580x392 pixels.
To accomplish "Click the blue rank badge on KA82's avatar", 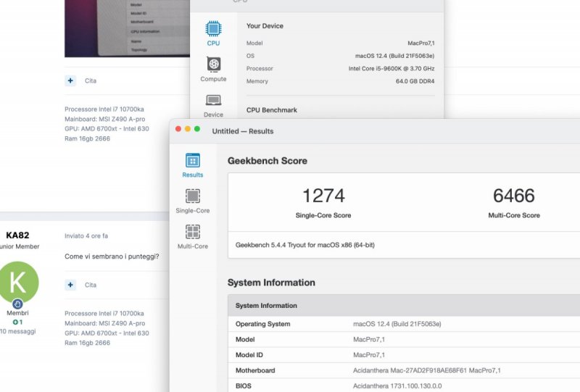I will pyautogui.click(x=17, y=304).
